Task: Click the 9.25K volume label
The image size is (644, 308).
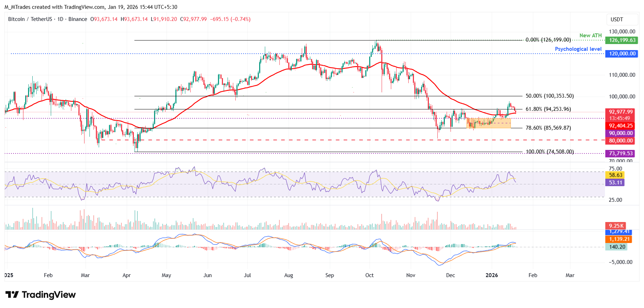Action: pyautogui.click(x=616, y=226)
